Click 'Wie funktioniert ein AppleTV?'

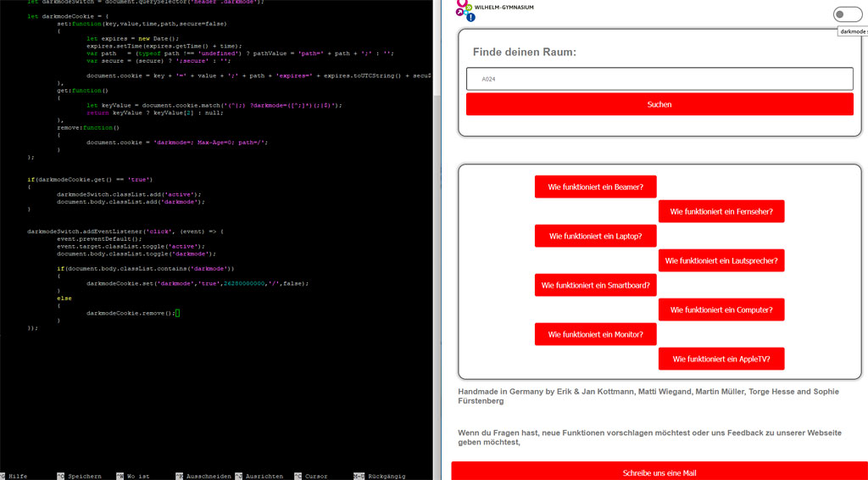coord(721,359)
